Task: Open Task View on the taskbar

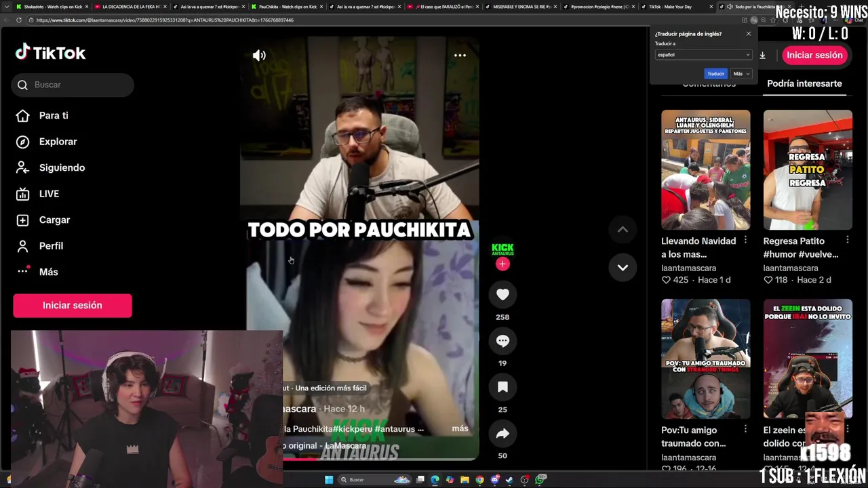Action: (420, 480)
